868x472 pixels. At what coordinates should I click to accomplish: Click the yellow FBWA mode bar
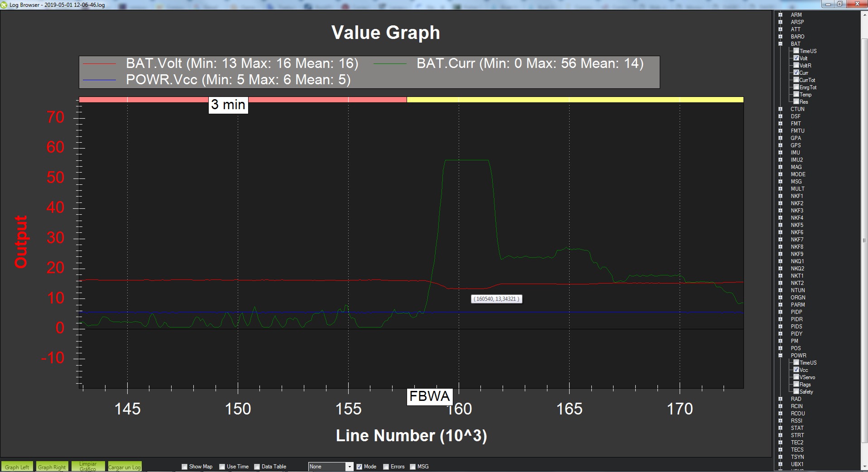pyautogui.click(x=575, y=100)
